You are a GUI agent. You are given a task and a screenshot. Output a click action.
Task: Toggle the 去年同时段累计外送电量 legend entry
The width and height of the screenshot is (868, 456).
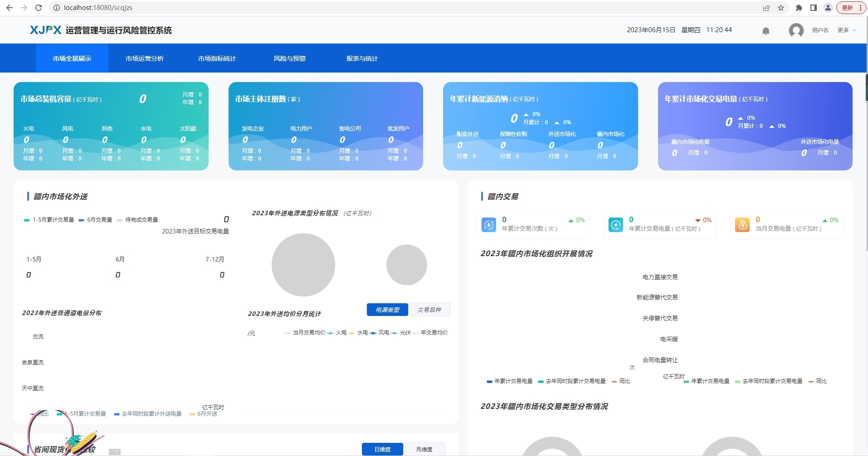pyautogui.click(x=148, y=414)
